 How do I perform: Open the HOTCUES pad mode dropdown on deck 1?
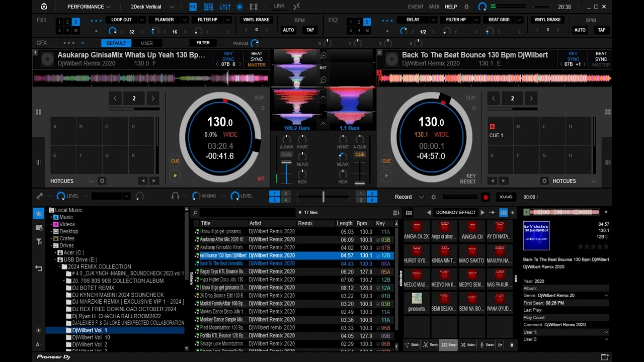[91, 181]
